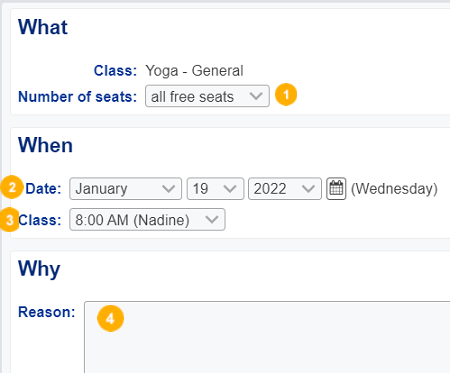Click the Number of seats label
The height and width of the screenshot is (373, 450).
(x=77, y=97)
